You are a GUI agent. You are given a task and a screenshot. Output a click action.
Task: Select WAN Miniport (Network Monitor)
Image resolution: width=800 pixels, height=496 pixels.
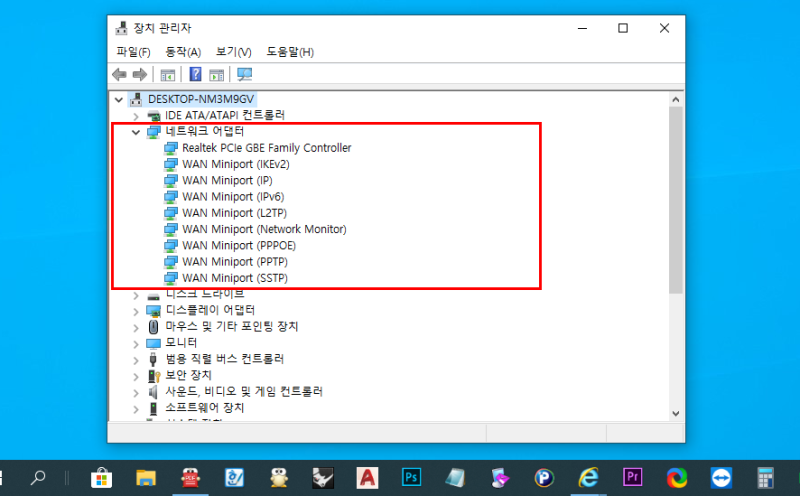tap(264, 230)
